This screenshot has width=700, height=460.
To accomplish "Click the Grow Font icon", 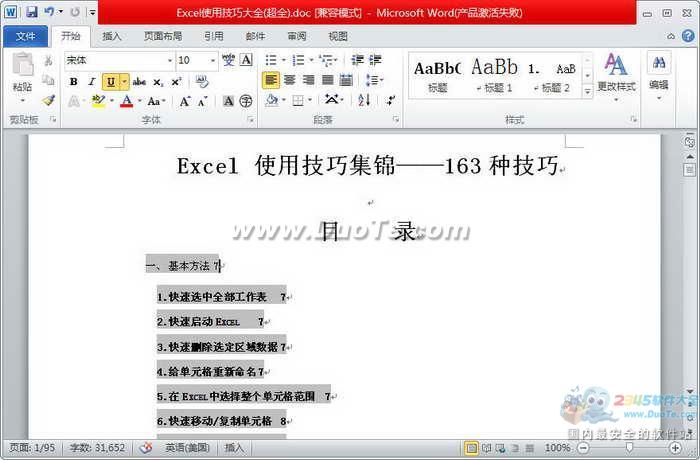I will (x=184, y=101).
